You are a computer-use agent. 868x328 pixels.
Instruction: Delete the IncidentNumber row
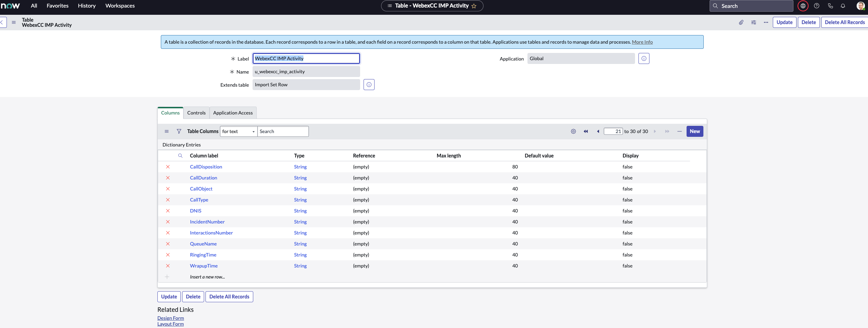168,222
